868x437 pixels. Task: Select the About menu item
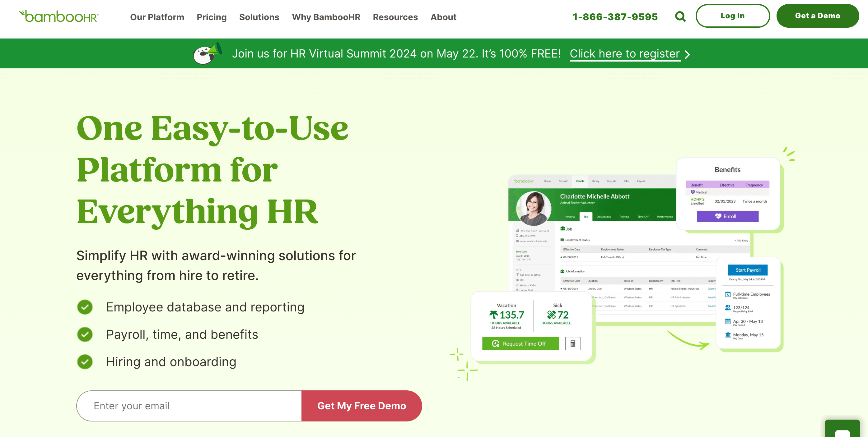pos(443,17)
